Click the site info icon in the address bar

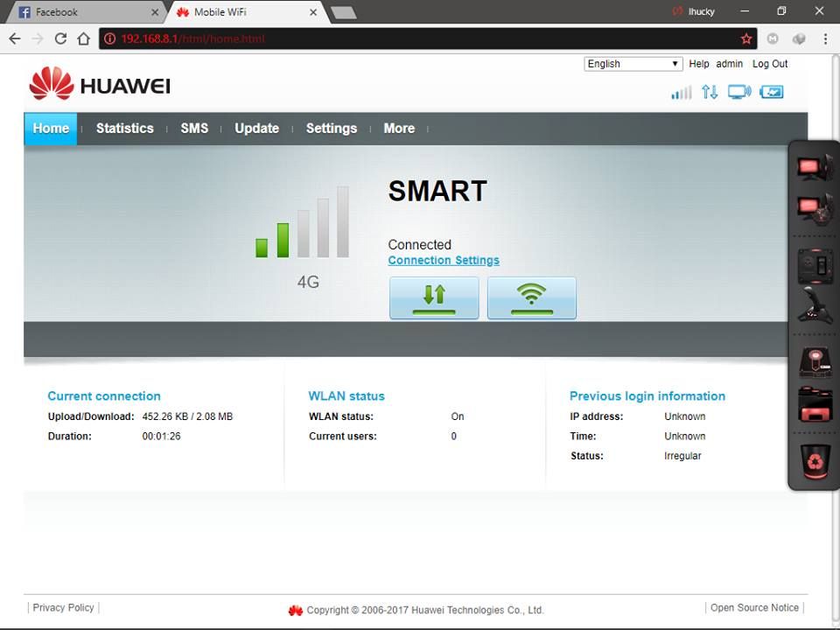[110, 38]
